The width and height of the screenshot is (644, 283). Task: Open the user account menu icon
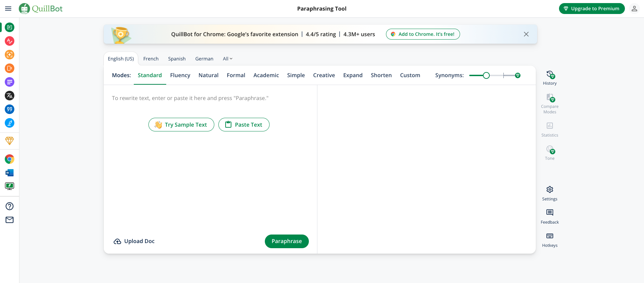pos(634,9)
